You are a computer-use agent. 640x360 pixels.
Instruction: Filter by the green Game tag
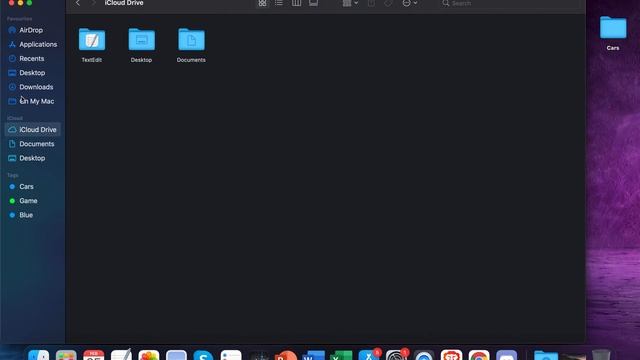[x=28, y=201]
